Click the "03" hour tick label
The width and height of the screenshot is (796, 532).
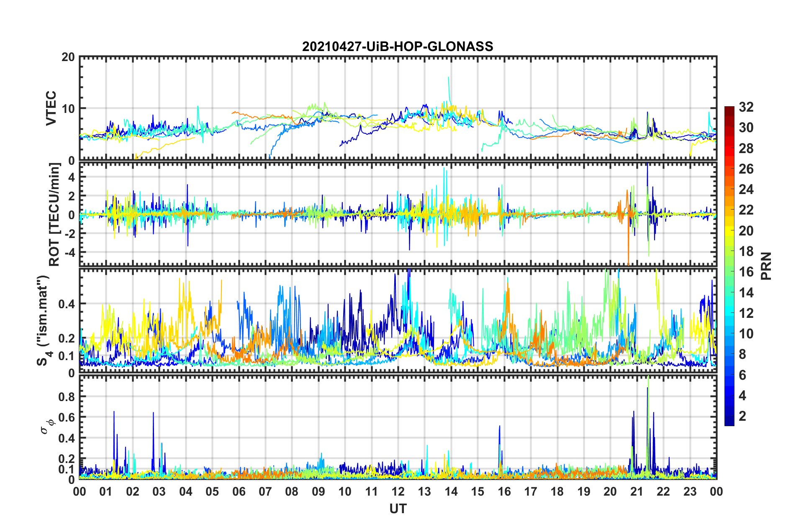(159, 491)
